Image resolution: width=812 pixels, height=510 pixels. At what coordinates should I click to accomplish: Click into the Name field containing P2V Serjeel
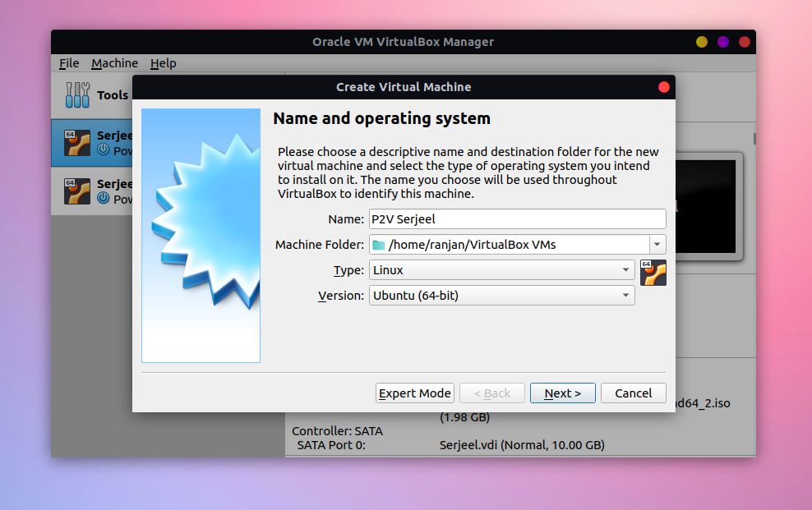coord(517,218)
